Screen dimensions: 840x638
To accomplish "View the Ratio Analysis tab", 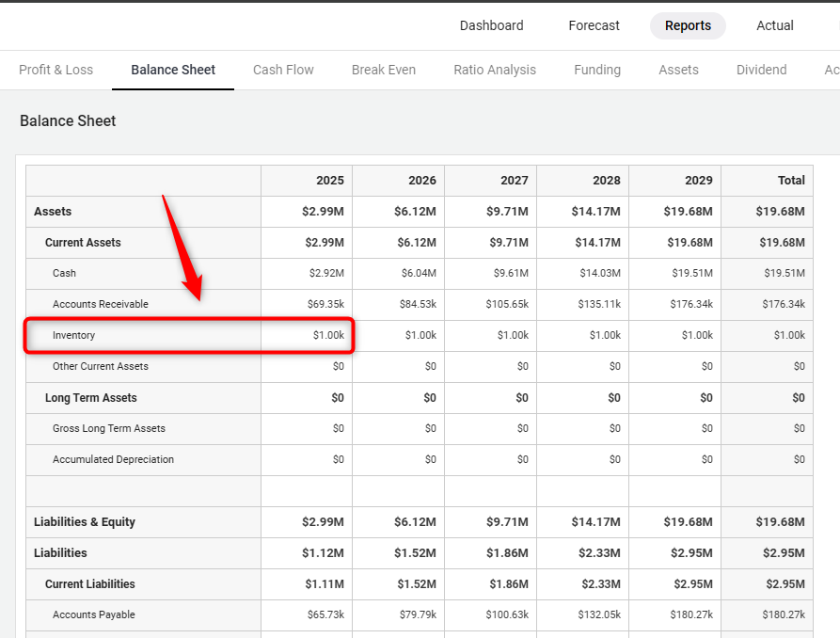I will tap(495, 70).
